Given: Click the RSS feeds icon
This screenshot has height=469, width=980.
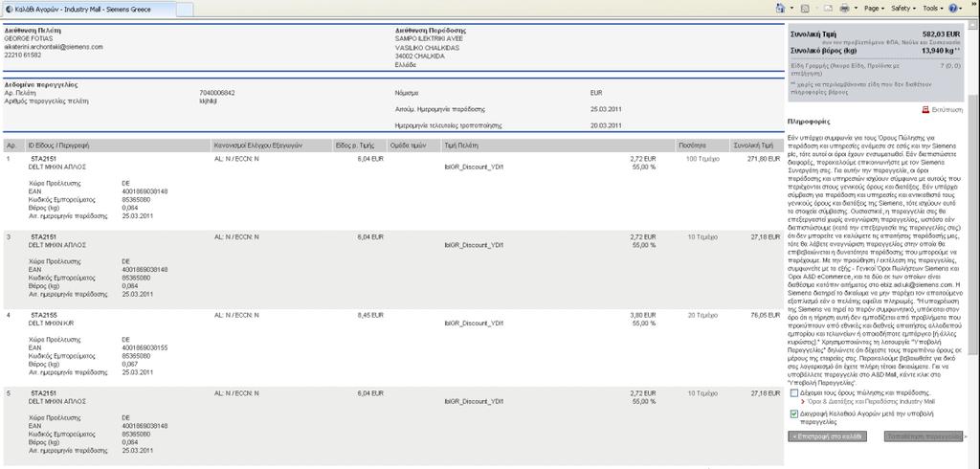Looking at the screenshot, I should pyautogui.click(x=805, y=9).
